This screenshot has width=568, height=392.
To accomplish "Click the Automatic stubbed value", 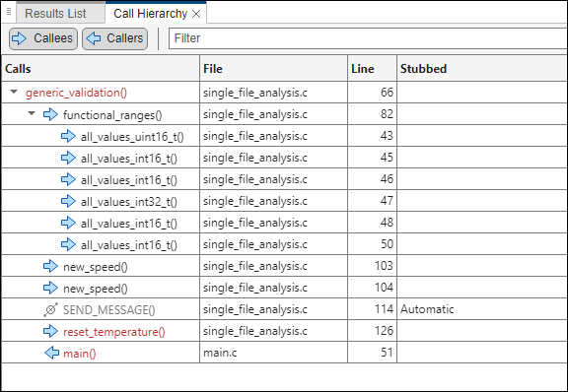I will pos(427,309).
